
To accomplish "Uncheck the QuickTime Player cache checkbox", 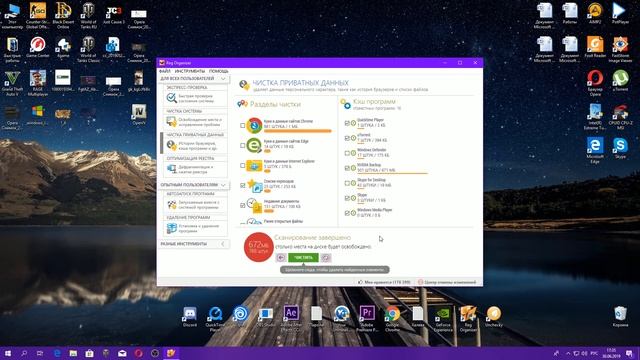I will [x=347, y=123].
